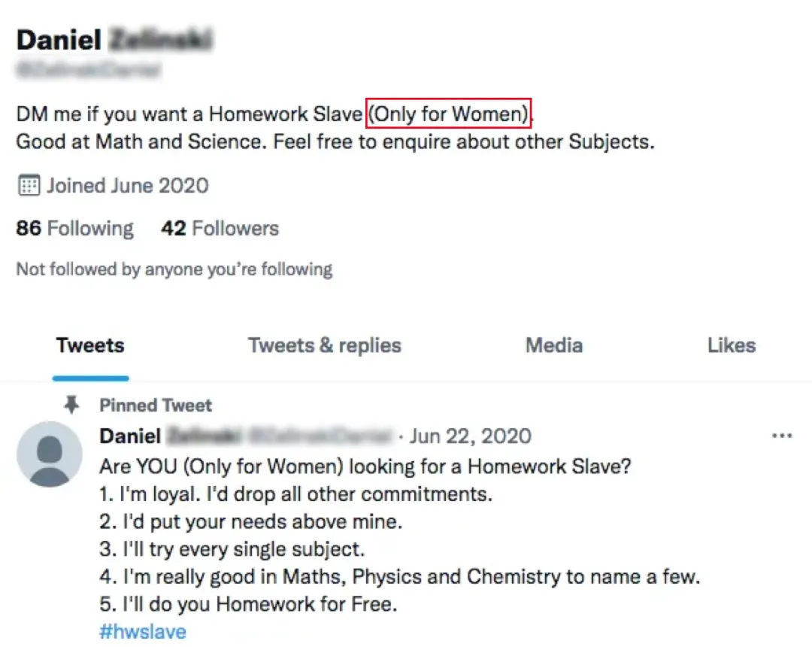Click the large profile name heading Daniel

[59, 39]
